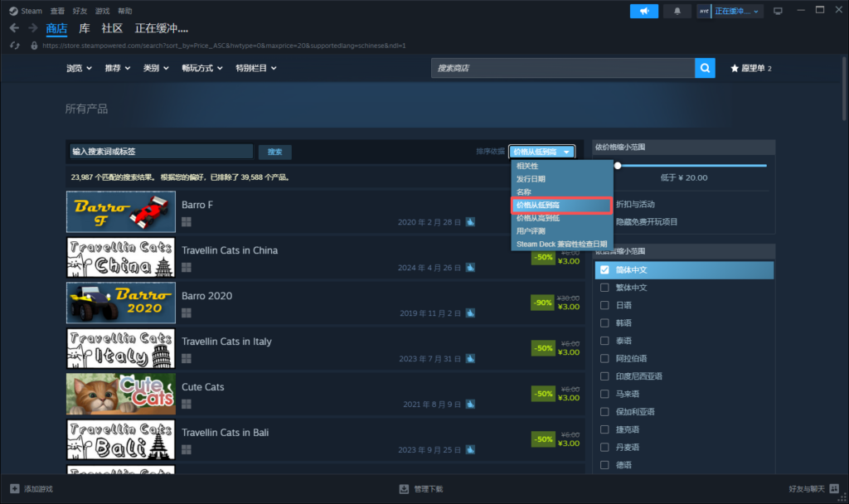Choose 发行日期 sort option
849x504 pixels.
(562, 179)
